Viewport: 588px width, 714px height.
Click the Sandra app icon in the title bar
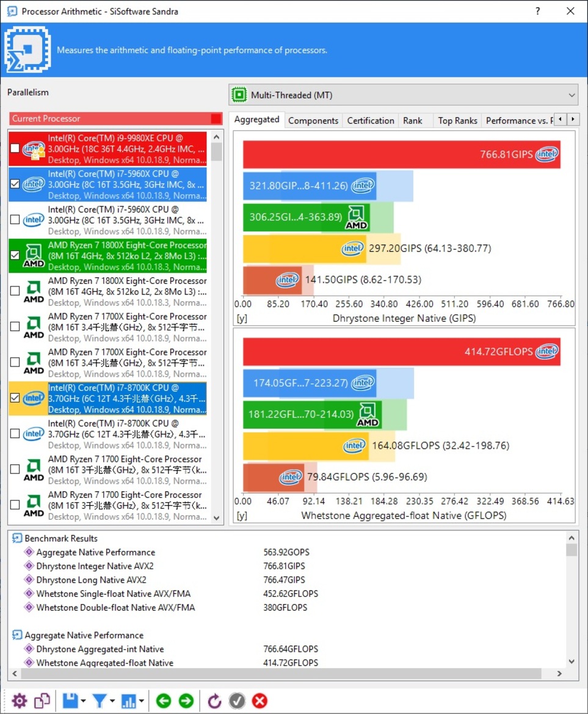coord(12,11)
